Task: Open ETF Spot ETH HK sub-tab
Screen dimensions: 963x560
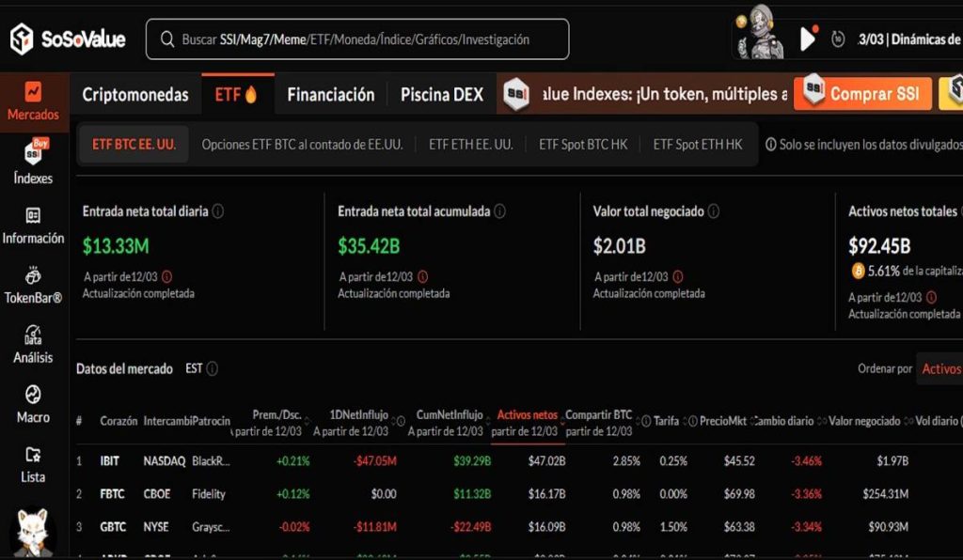Action: tap(697, 145)
